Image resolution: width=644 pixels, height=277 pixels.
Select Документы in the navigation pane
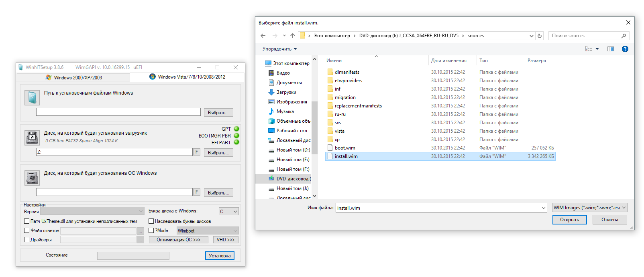pyautogui.click(x=289, y=83)
